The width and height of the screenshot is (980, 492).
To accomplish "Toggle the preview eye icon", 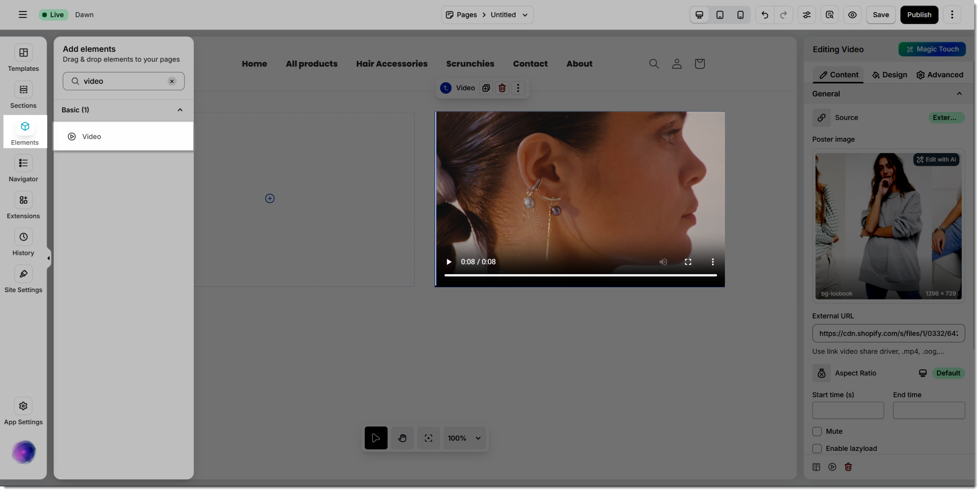I will point(852,15).
